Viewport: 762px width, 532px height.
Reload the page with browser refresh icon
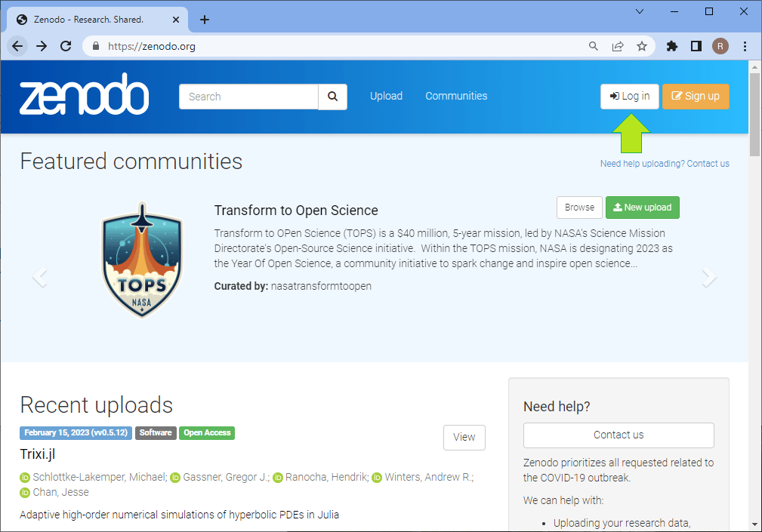(66, 46)
